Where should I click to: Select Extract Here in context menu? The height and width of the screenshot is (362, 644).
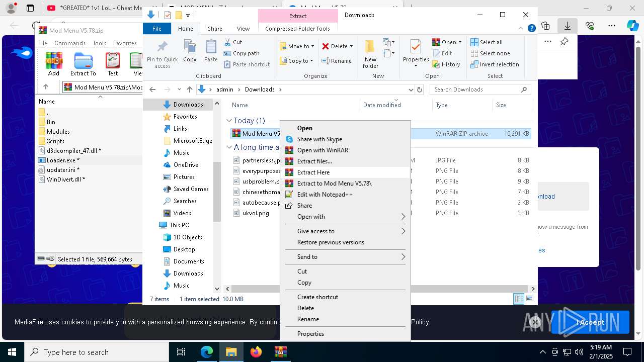345,172
